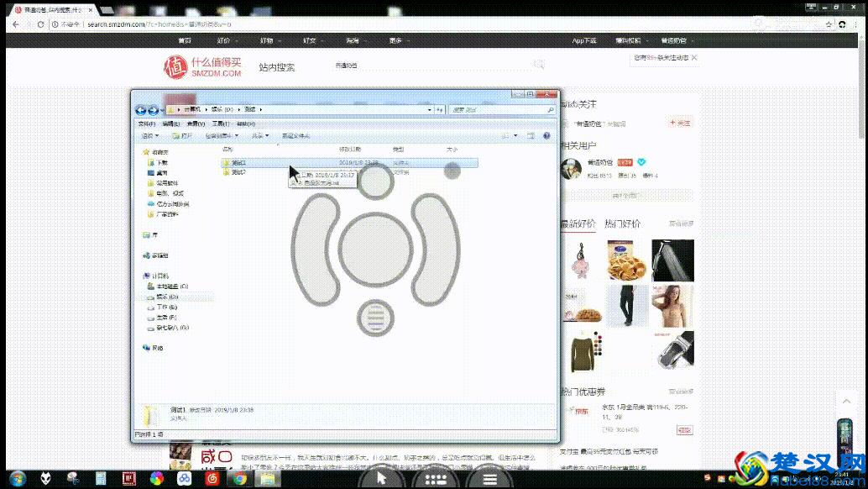This screenshot has height=489, width=868.
Task: Open the 工具(T) menu
Action: pyautogui.click(x=219, y=123)
